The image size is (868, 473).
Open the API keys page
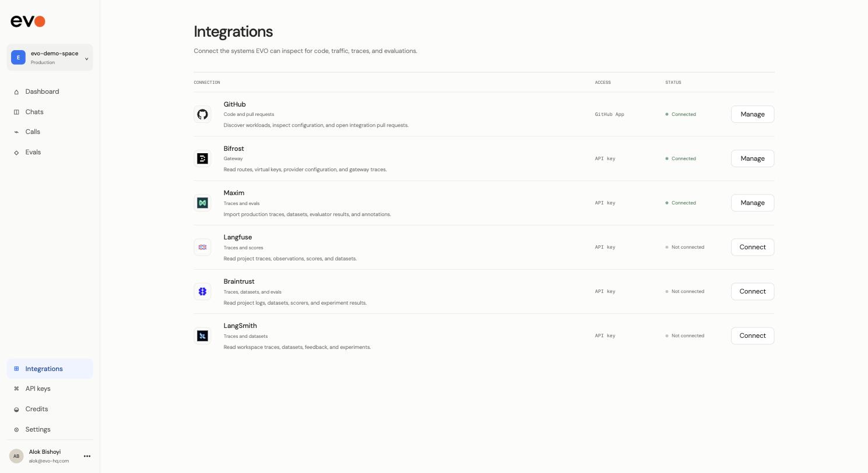pos(50,389)
